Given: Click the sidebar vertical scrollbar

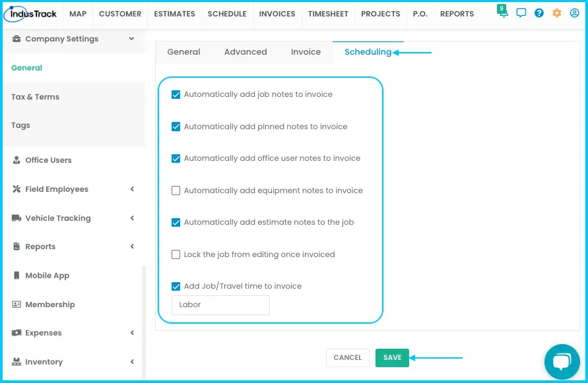Looking at the screenshot, I should pos(144,322).
